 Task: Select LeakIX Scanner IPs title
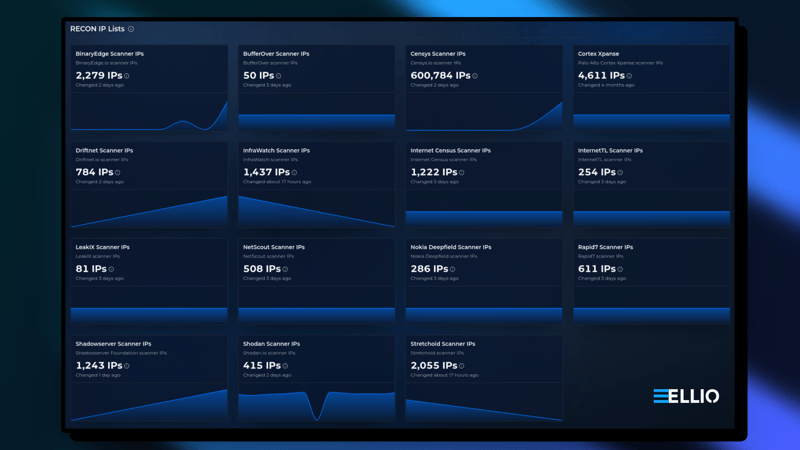click(103, 247)
